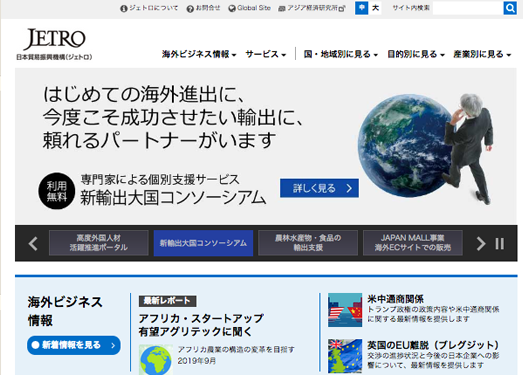Open お問合せ contact link
Viewport: 523px width, 375px height.
click(x=203, y=8)
